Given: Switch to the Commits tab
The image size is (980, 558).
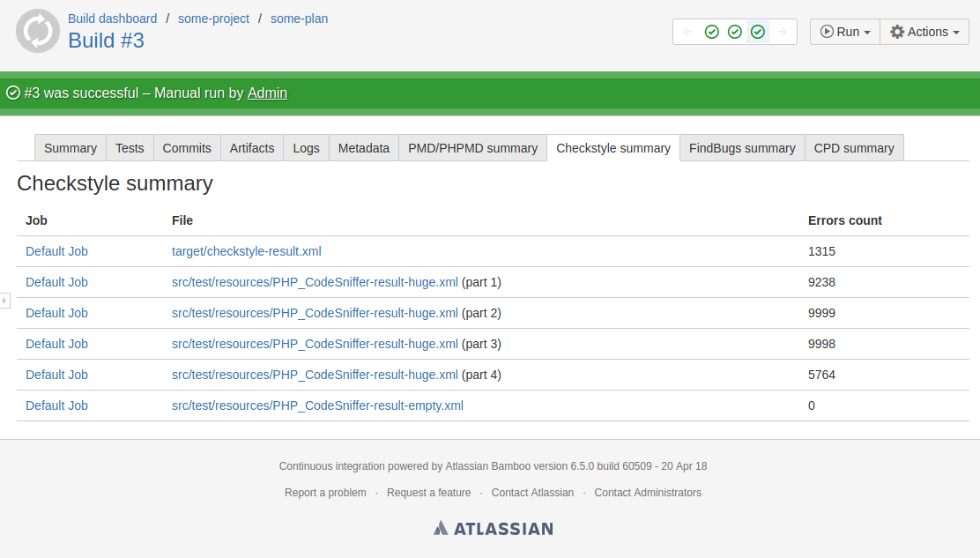Looking at the screenshot, I should (x=187, y=148).
